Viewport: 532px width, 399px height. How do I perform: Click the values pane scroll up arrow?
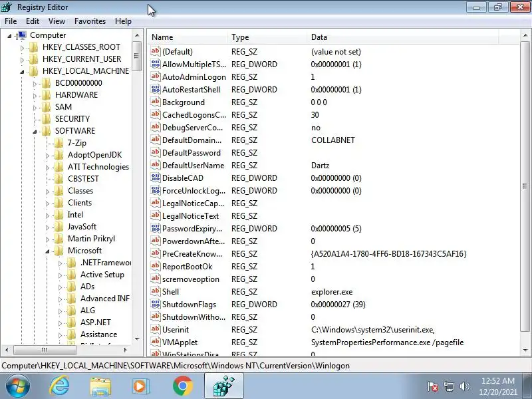[525, 35]
